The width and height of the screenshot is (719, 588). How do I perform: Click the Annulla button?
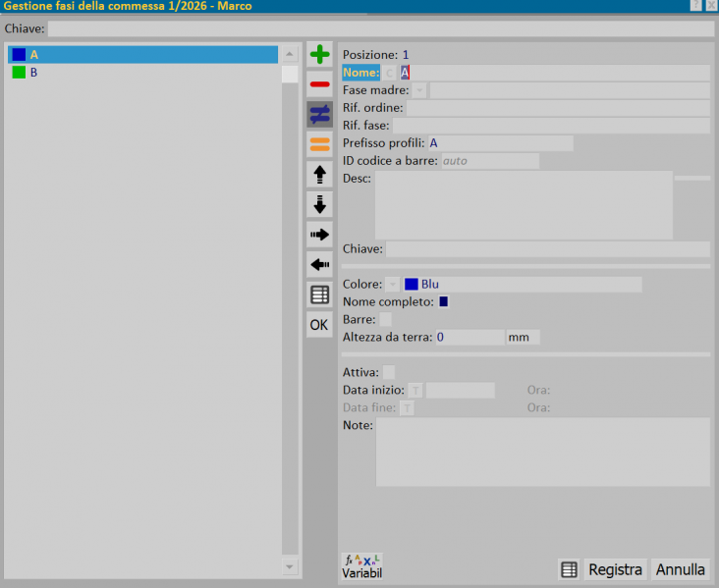(681, 569)
